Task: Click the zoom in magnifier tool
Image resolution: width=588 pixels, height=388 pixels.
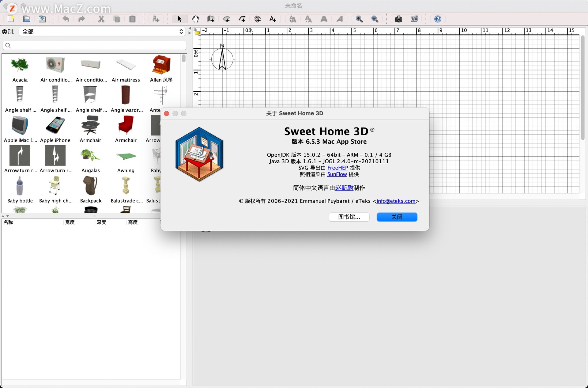Action: click(x=359, y=19)
